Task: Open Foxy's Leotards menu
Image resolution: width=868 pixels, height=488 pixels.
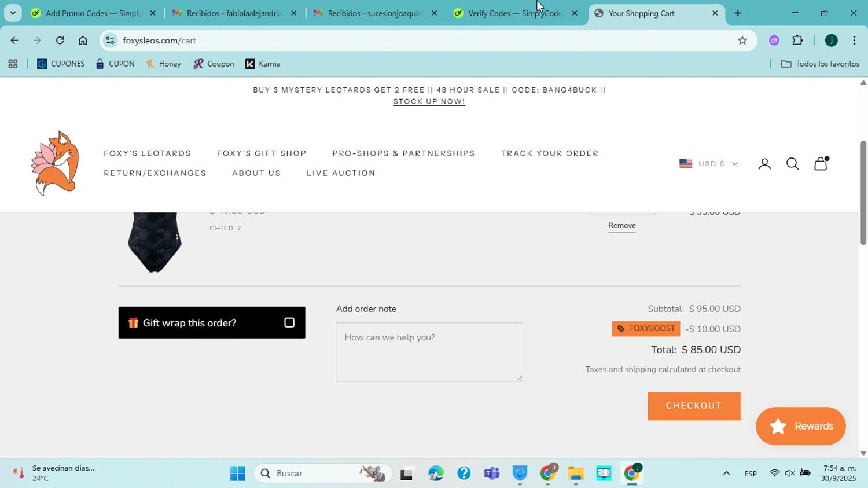Action: click(x=148, y=153)
